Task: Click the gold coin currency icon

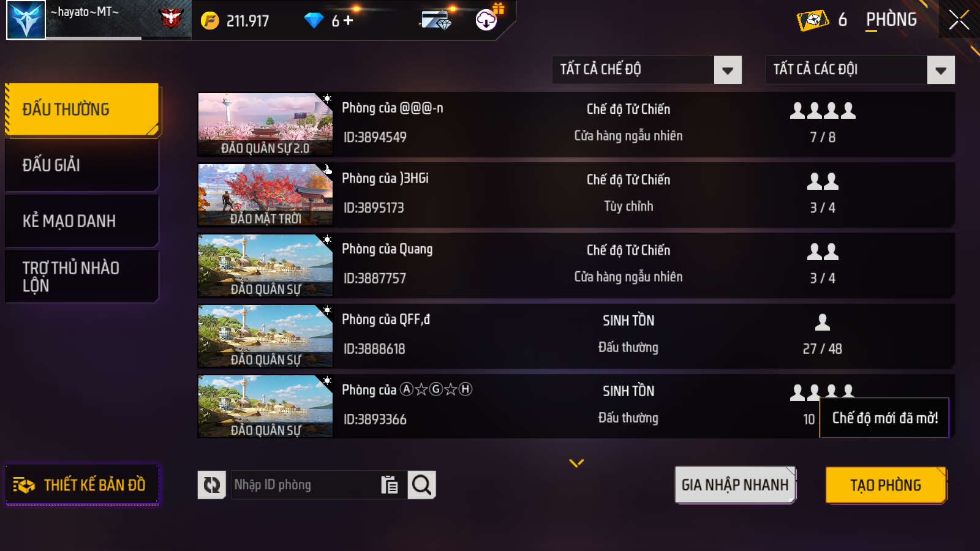Action: [210, 21]
